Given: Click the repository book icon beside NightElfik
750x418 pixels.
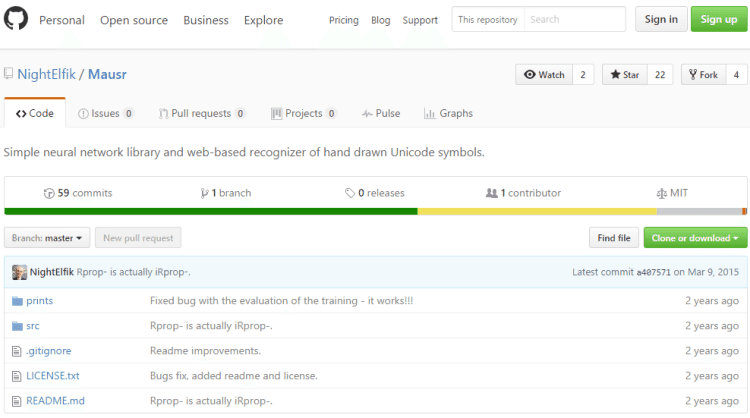Looking at the screenshot, I should (8, 74).
